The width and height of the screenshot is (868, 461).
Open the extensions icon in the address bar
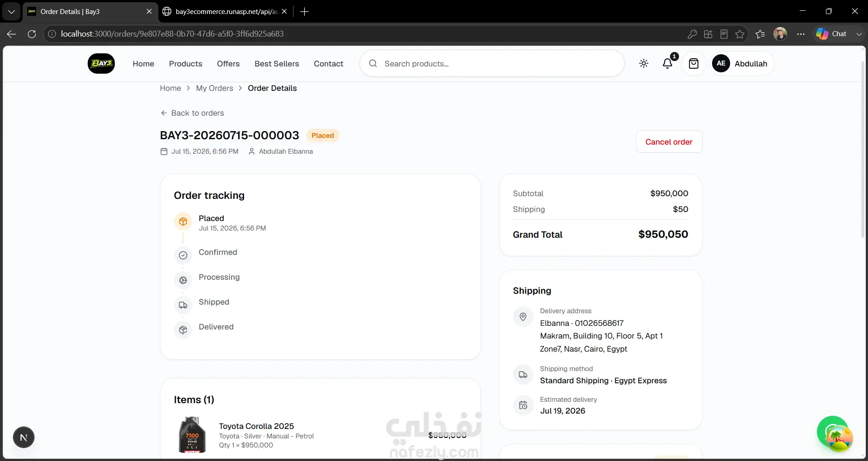[x=708, y=34]
